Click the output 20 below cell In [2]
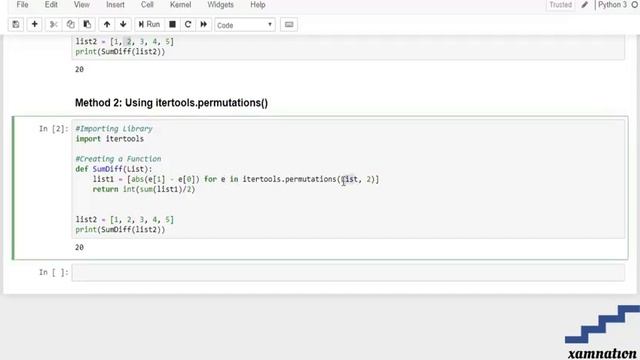This screenshot has width=640, height=360. (79, 247)
